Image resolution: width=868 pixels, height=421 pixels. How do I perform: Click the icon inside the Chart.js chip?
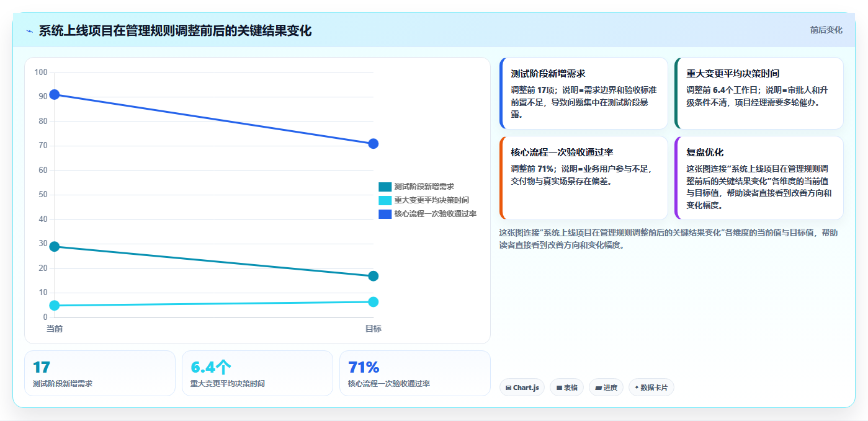508,388
